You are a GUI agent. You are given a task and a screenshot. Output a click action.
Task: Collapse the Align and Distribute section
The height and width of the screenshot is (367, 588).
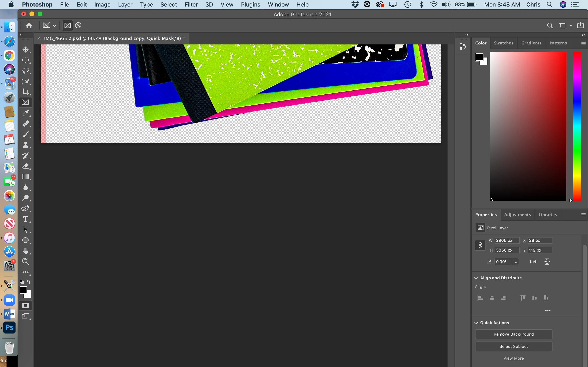pyautogui.click(x=476, y=278)
